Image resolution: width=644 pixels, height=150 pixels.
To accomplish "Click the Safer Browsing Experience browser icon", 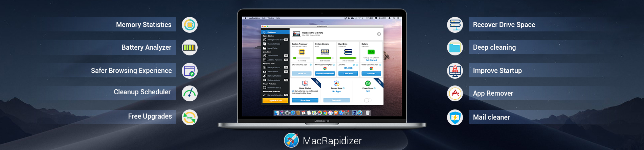I will tap(190, 71).
